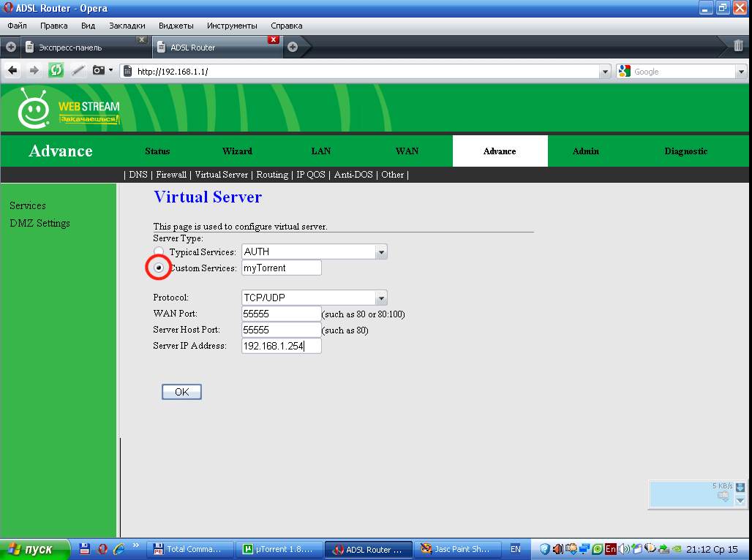Click the OK button

[x=181, y=392]
